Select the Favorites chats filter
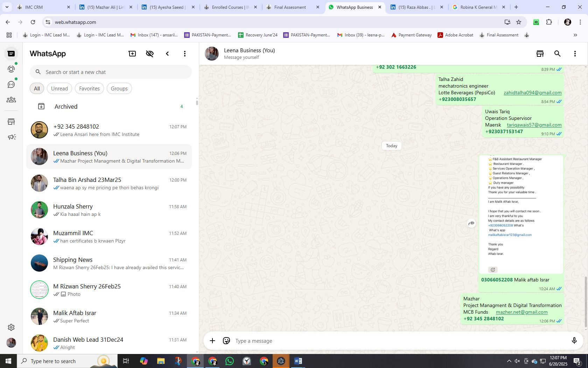588x368 pixels. click(89, 88)
